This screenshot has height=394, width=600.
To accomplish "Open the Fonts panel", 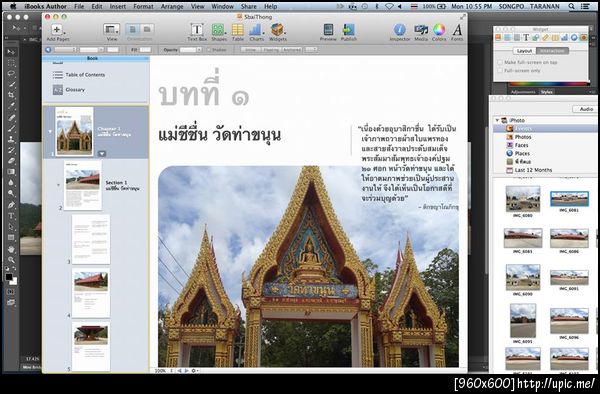I will click(457, 30).
